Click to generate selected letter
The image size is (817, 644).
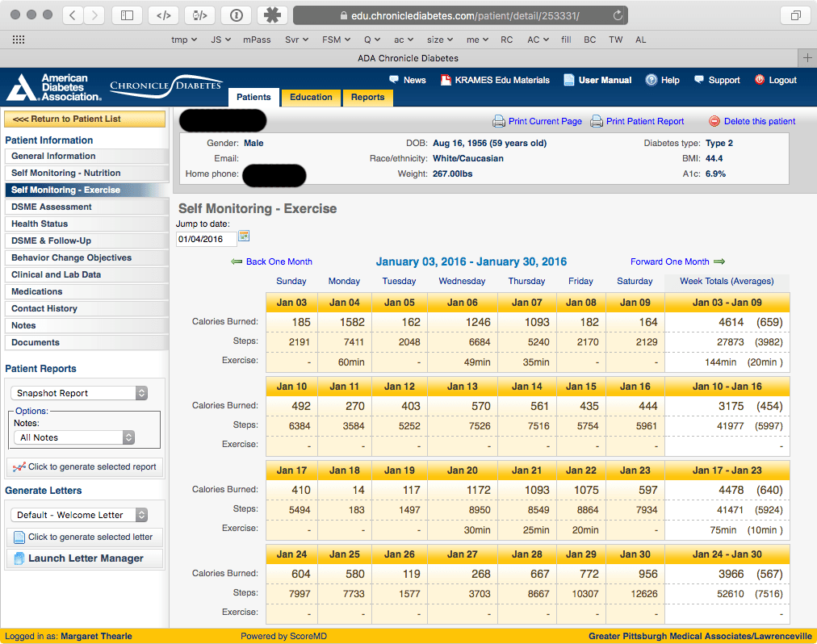coord(85,537)
